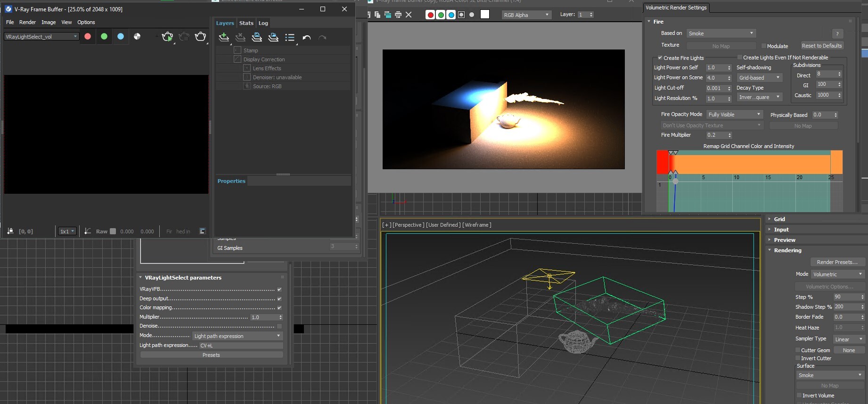
Task: Toggle the VRayVFB checkbox
Action: click(x=279, y=289)
